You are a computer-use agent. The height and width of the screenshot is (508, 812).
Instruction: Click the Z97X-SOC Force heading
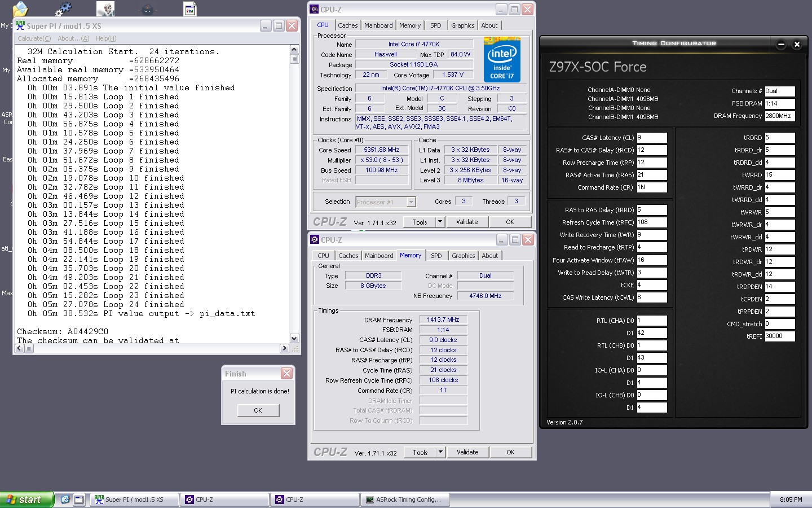598,67
